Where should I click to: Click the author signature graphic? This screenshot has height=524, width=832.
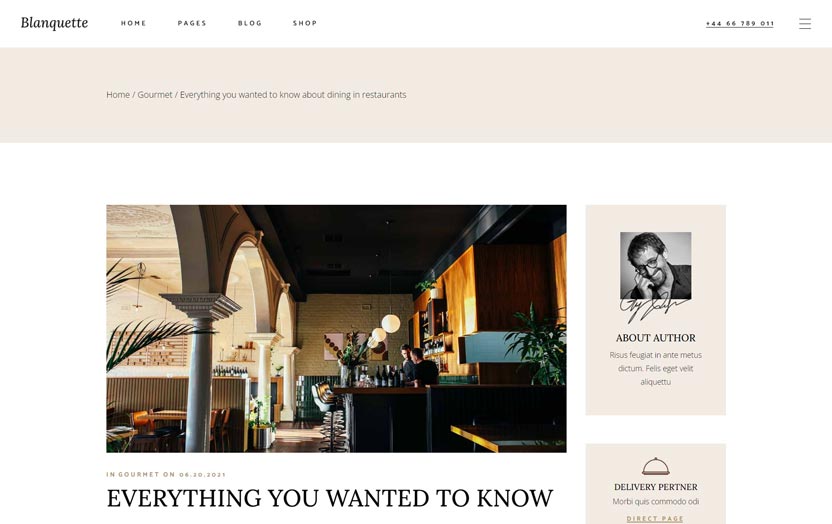click(x=654, y=309)
